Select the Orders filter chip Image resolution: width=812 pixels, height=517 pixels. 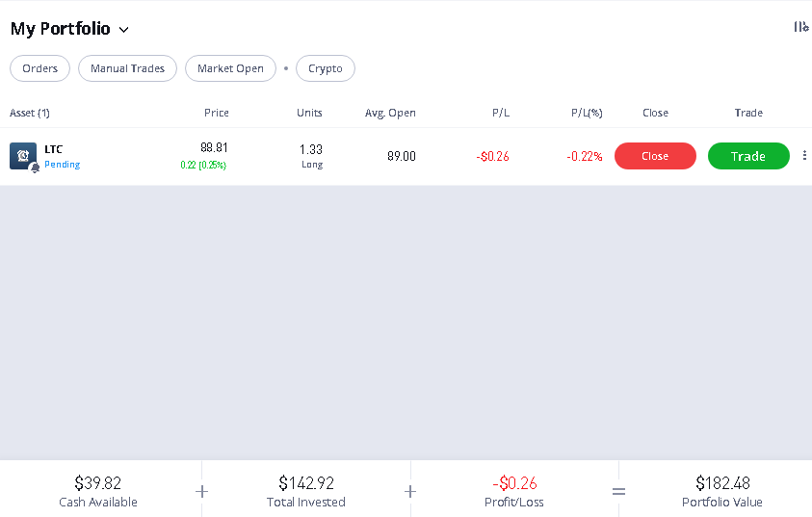[39, 68]
